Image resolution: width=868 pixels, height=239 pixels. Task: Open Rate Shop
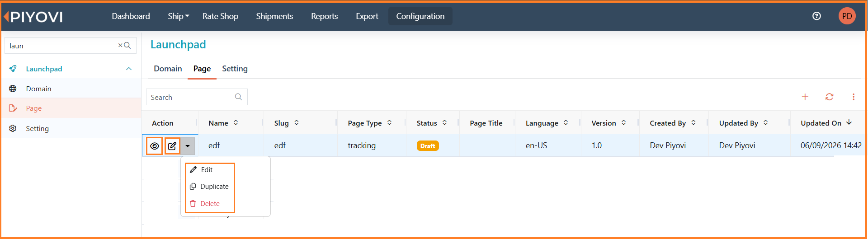pos(220,16)
